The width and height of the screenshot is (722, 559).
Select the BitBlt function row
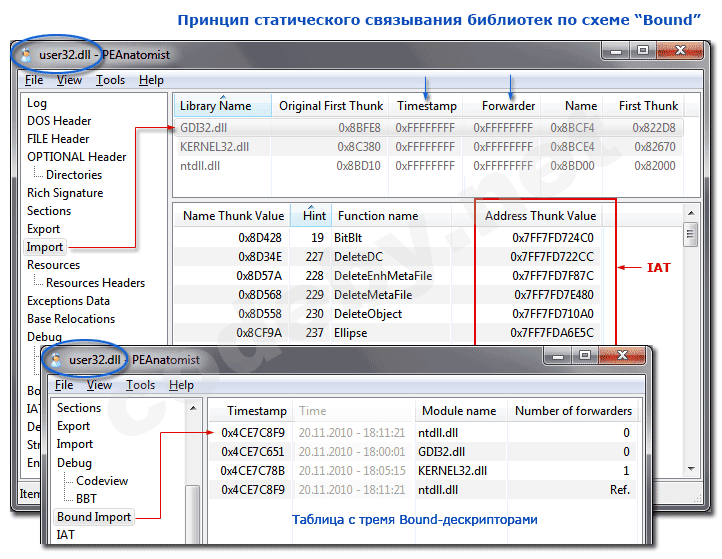click(x=348, y=238)
